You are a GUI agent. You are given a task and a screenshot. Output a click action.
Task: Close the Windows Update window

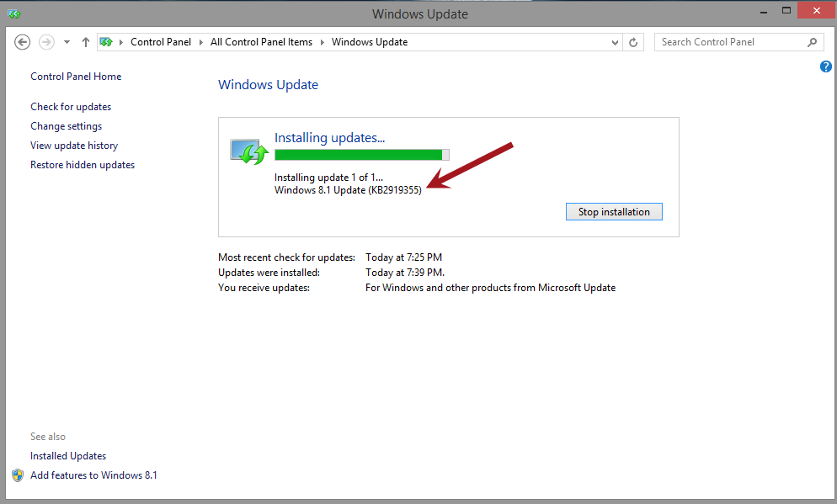click(816, 10)
